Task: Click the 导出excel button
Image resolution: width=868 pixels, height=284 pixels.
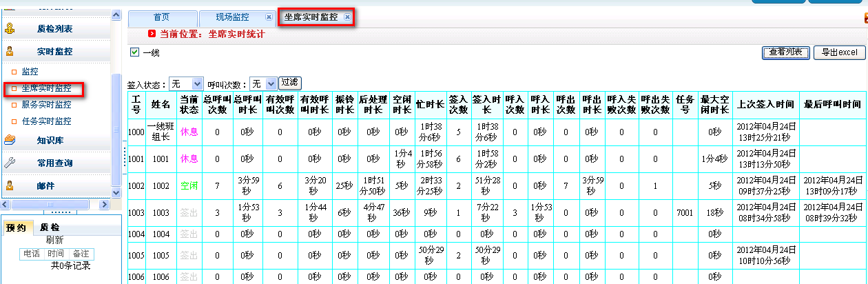Action: click(838, 52)
